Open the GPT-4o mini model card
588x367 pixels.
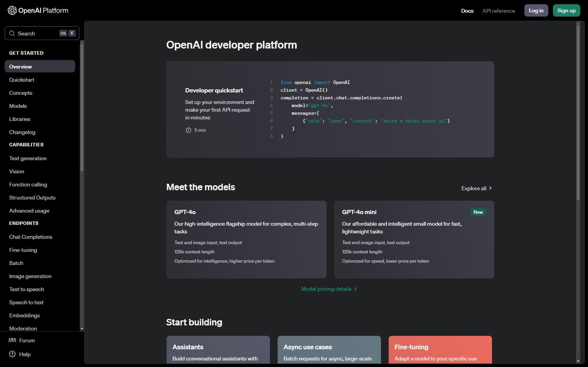click(x=414, y=240)
